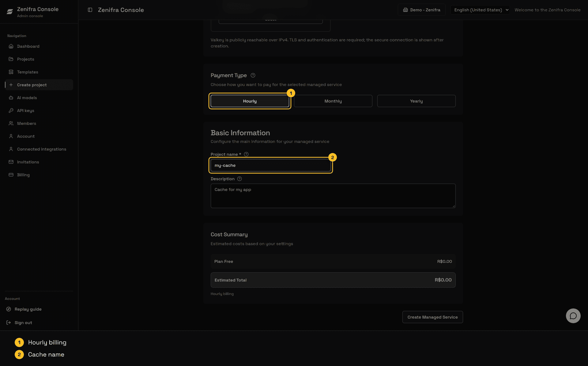This screenshot has height=366, width=588.
Task: Click the Sign out arrow icon
Action: (9, 323)
